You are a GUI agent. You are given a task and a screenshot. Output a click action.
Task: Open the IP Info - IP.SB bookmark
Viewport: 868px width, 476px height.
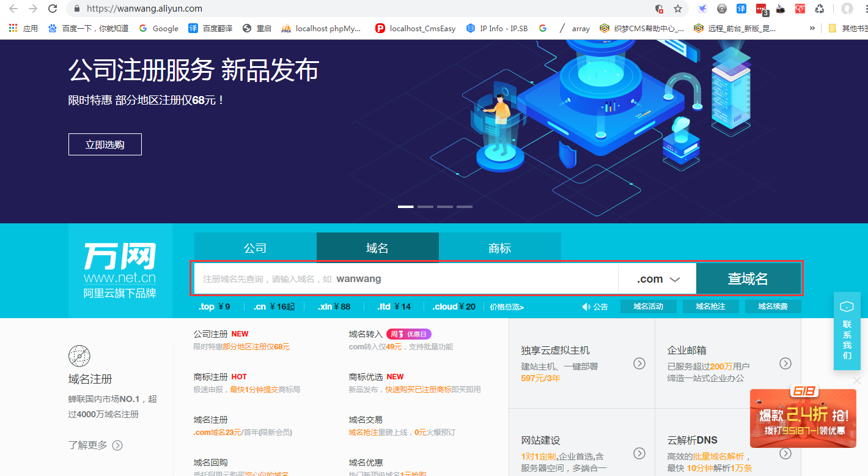(x=497, y=28)
